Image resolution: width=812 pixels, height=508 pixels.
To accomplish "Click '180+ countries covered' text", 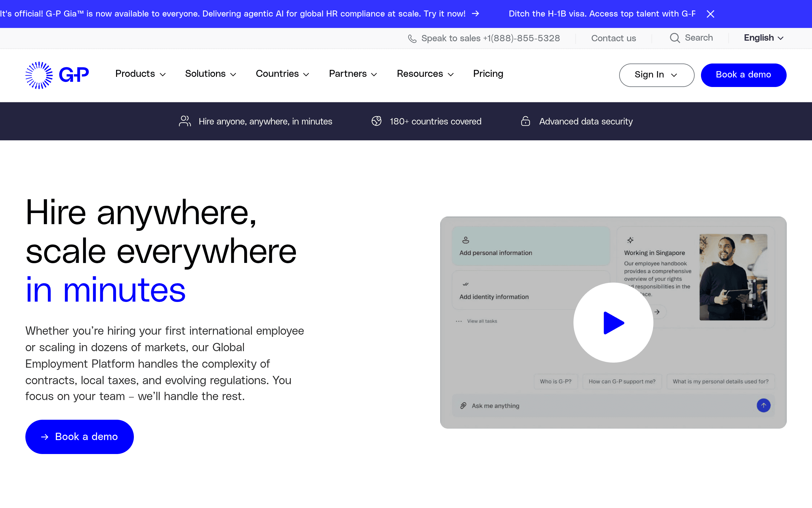I will 435,121.
